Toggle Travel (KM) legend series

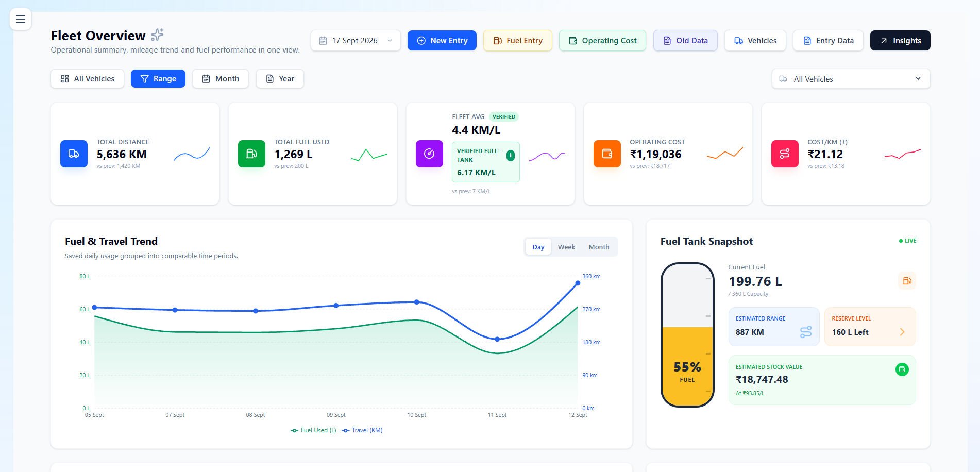point(362,430)
